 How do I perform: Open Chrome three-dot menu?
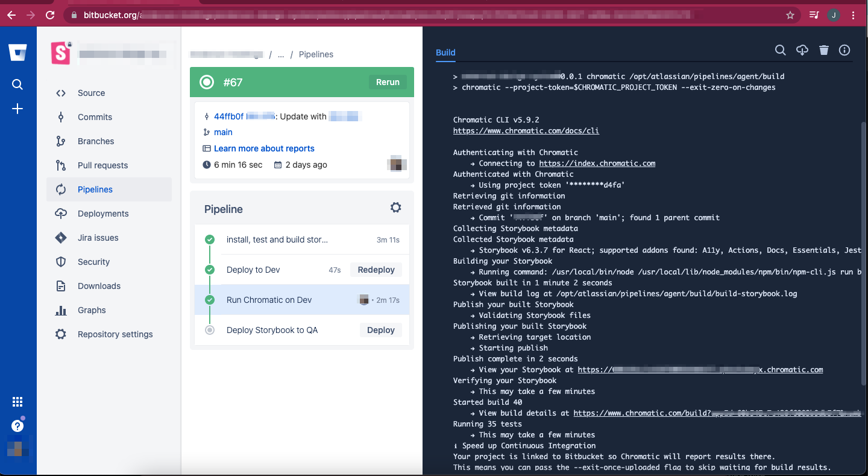[854, 15]
